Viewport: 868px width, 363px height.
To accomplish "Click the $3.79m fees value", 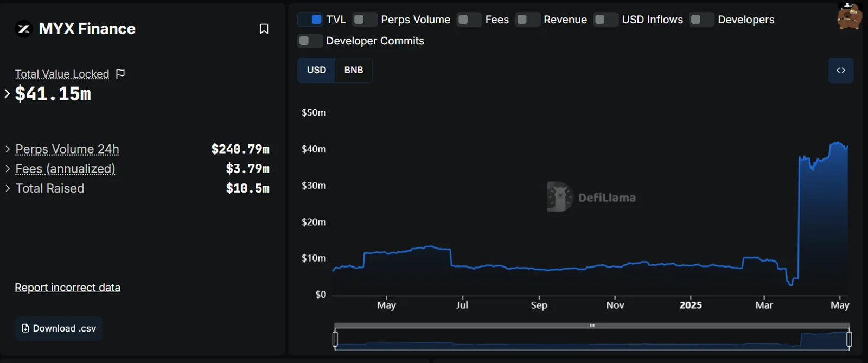I will tap(247, 169).
